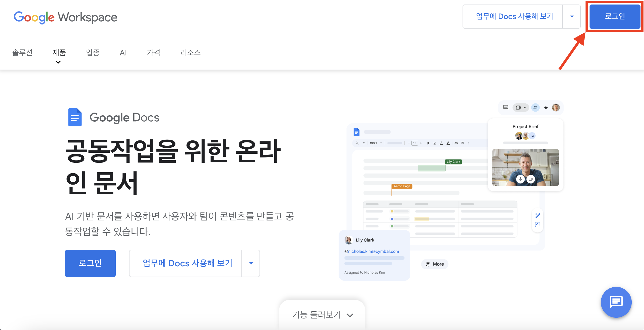Click the comment history icon in illustration
The height and width of the screenshot is (330, 644).
pyautogui.click(x=506, y=107)
